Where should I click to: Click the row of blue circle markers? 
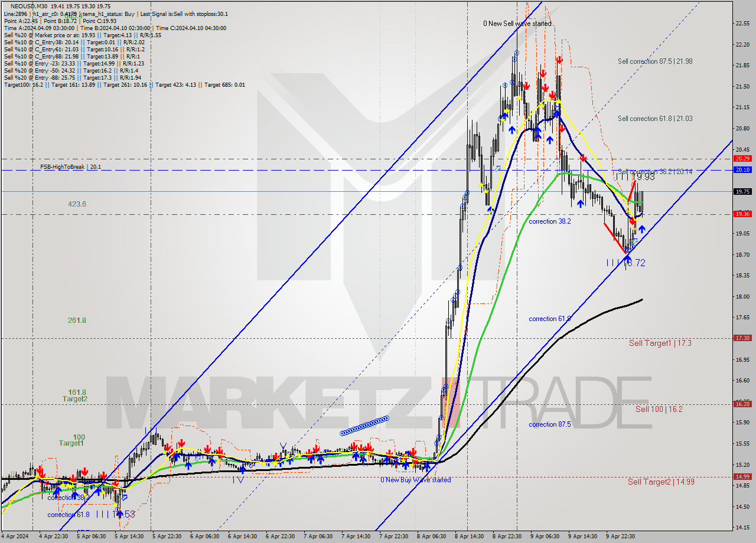pyautogui.click(x=364, y=426)
